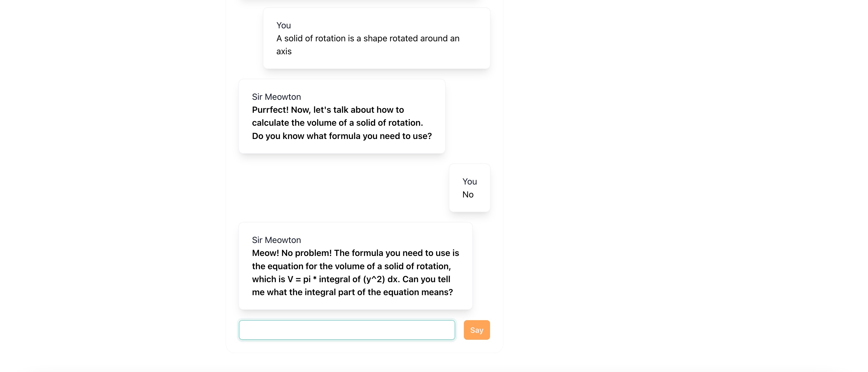
Task: Click the empty chat message input field
Action: (x=346, y=330)
